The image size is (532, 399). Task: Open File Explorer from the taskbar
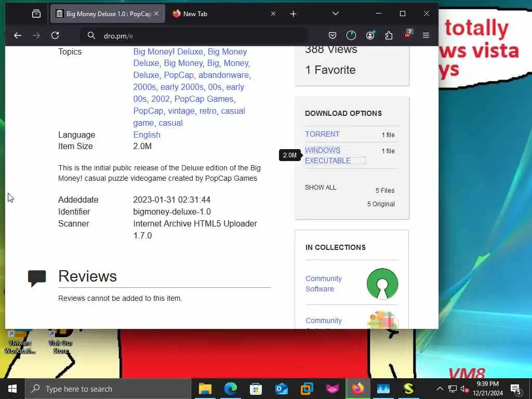[205, 389]
